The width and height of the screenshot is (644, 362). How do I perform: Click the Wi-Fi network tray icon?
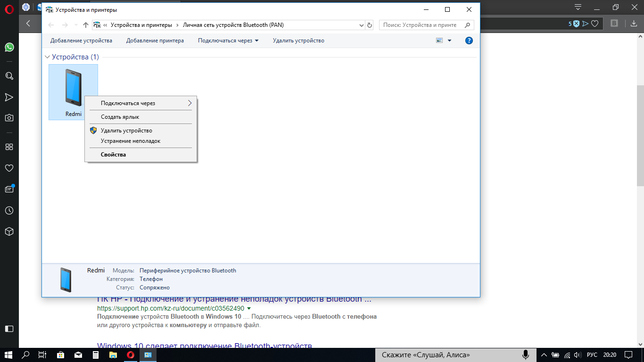(x=567, y=355)
